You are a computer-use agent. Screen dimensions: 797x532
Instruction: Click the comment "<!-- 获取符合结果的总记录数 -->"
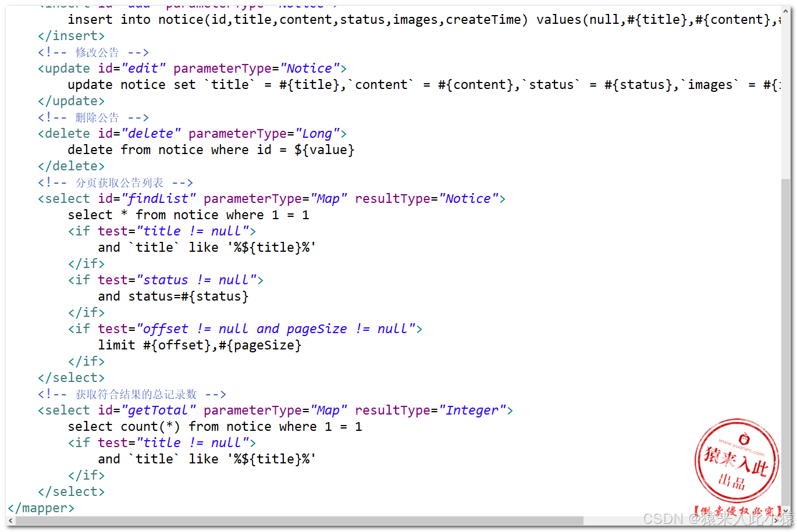(x=132, y=394)
